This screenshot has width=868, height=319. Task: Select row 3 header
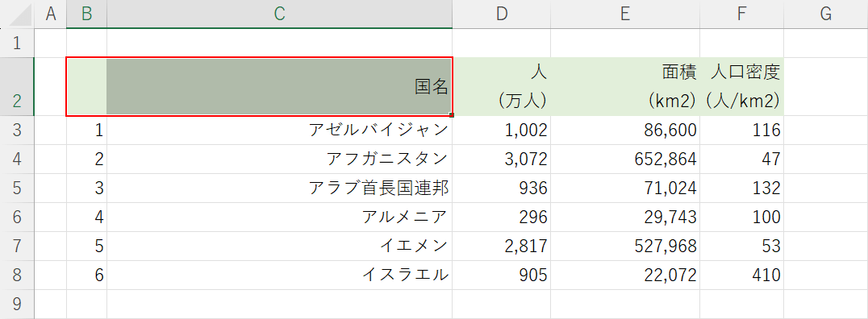click(17, 130)
